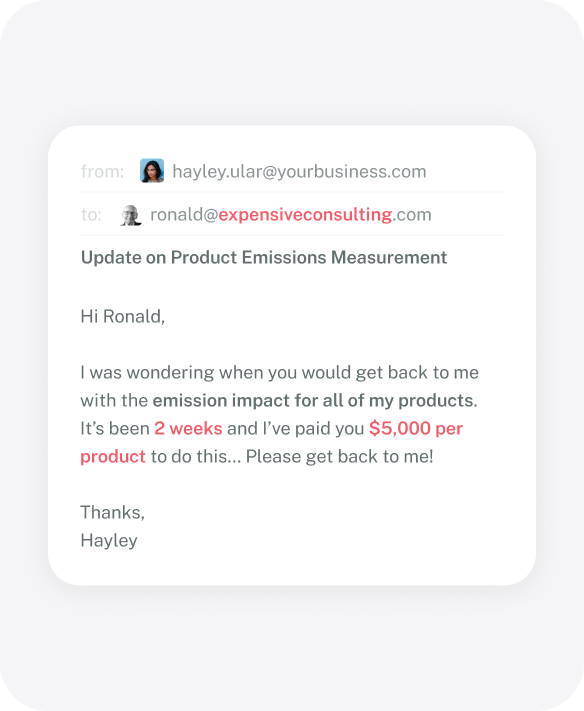Click bold 'emission impact for all of my products'
584x711 pixels.
click(x=313, y=401)
